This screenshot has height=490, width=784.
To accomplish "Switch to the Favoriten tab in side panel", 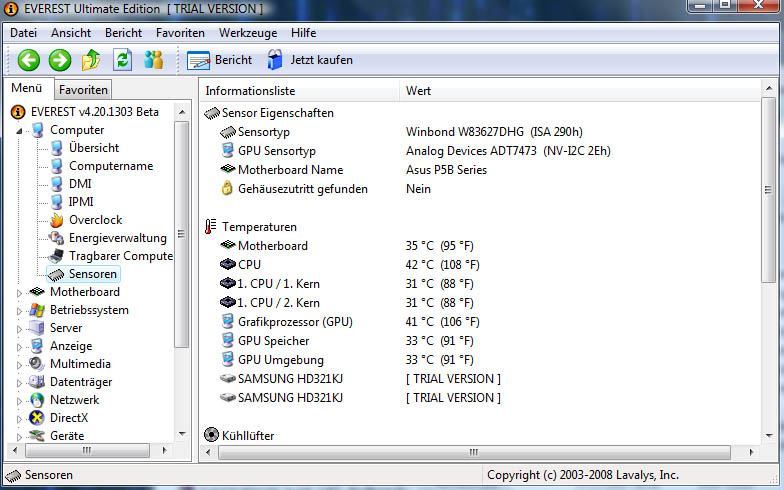I will coord(83,90).
